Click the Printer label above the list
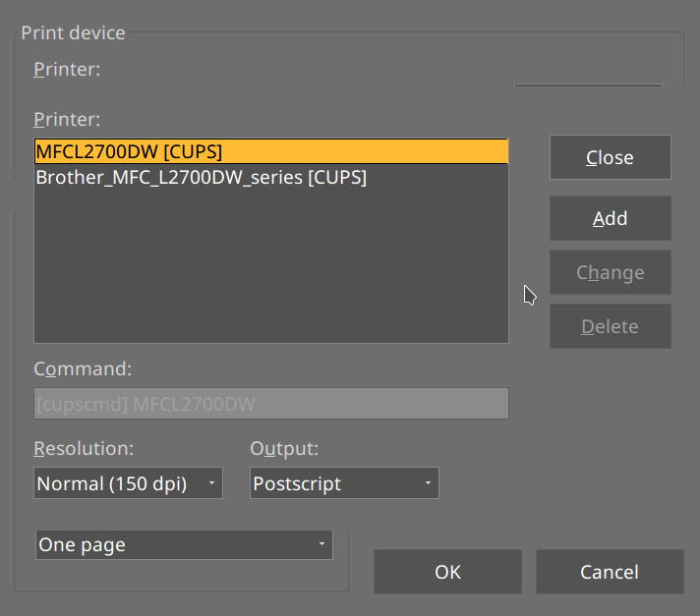The height and width of the screenshot is (616, 700). (67, 119)
